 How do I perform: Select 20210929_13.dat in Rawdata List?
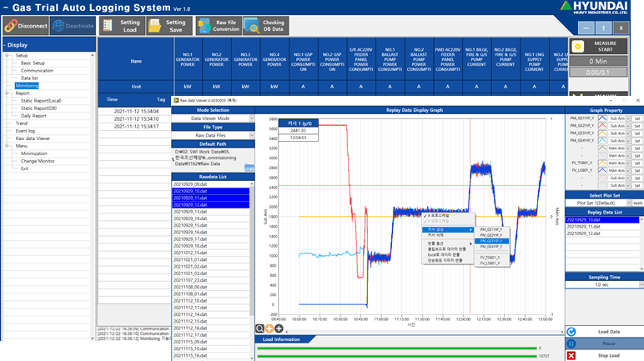[x=189, y=212]
